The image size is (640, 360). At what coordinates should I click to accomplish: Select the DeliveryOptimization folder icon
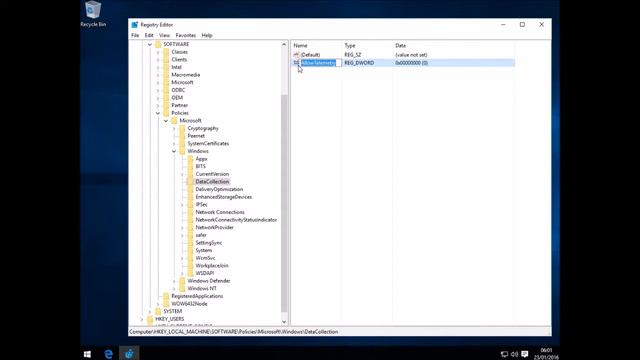coord(191,189)
